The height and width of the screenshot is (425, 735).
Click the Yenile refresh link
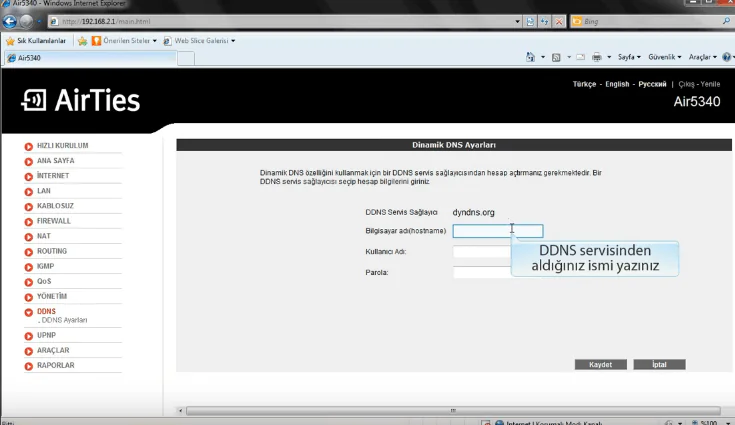[710, 84]
